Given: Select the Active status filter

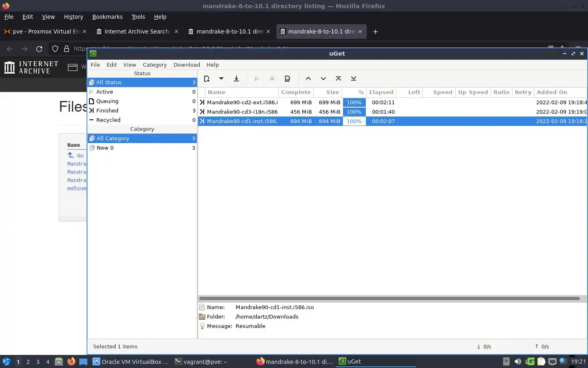Looking at the screenshot, I should pyautogui.click(x=142, y=92).
